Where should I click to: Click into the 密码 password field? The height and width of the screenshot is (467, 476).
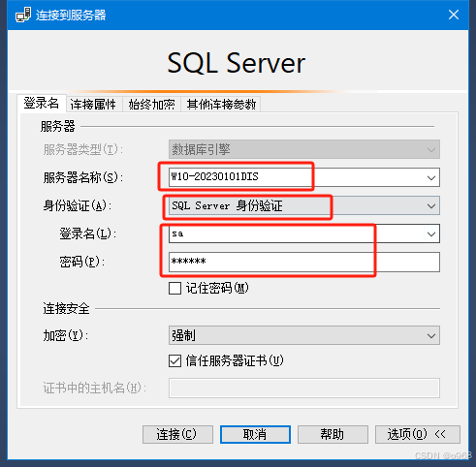[x=304, y=262]
